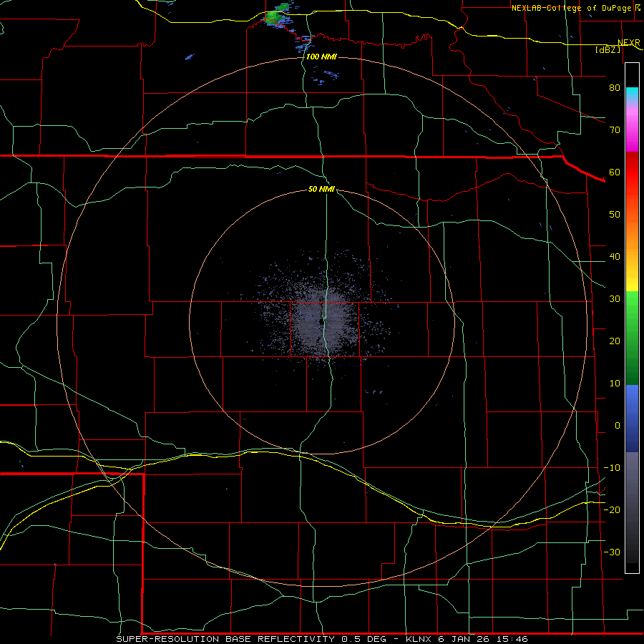Click the 20 value on the dBZ scale
Image resolution: width=644 pixels, height=644 pixels.
point(615,341)
